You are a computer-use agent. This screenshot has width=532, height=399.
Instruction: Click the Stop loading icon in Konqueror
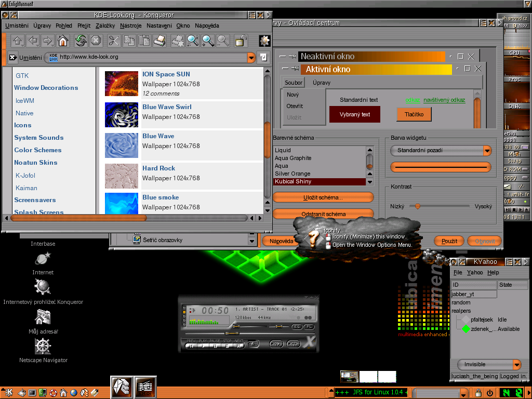coord(96,41)
